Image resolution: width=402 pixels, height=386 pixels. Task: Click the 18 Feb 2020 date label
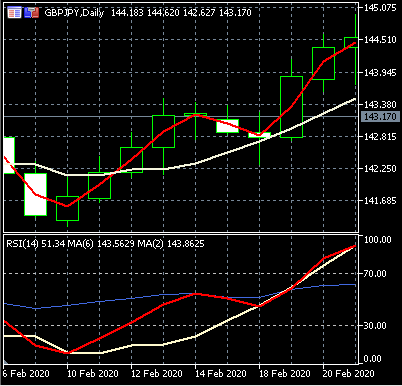pos(285,374)
